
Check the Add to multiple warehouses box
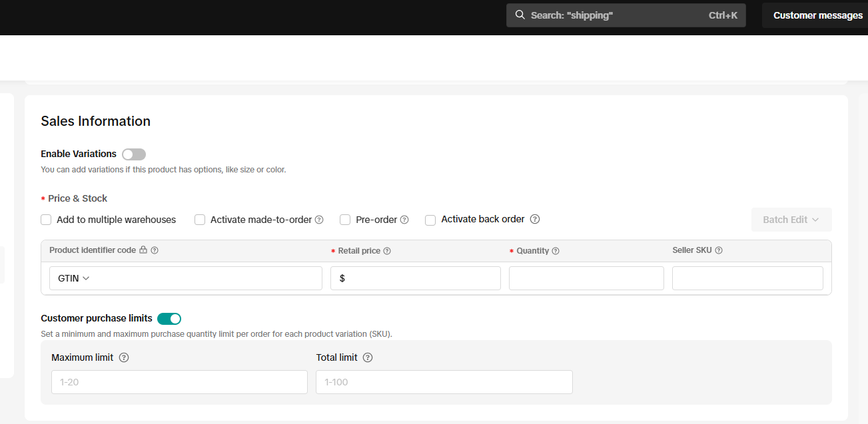click(x=46, y=220)
